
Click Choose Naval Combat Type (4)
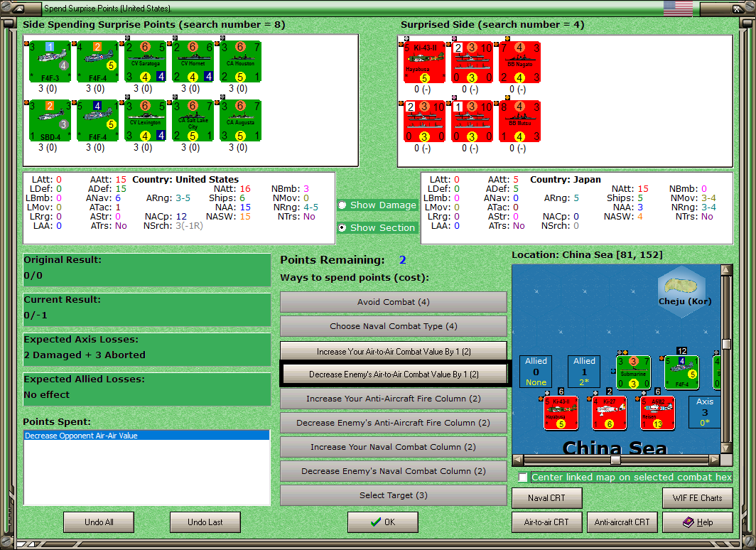pyautogui.click(x=393, y=326)
